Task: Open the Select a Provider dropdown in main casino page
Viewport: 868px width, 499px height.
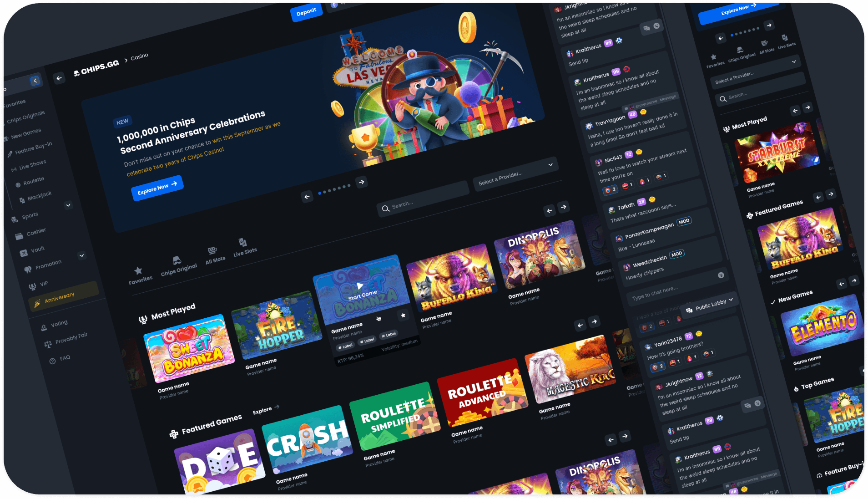Action: (x=515, y=173)
